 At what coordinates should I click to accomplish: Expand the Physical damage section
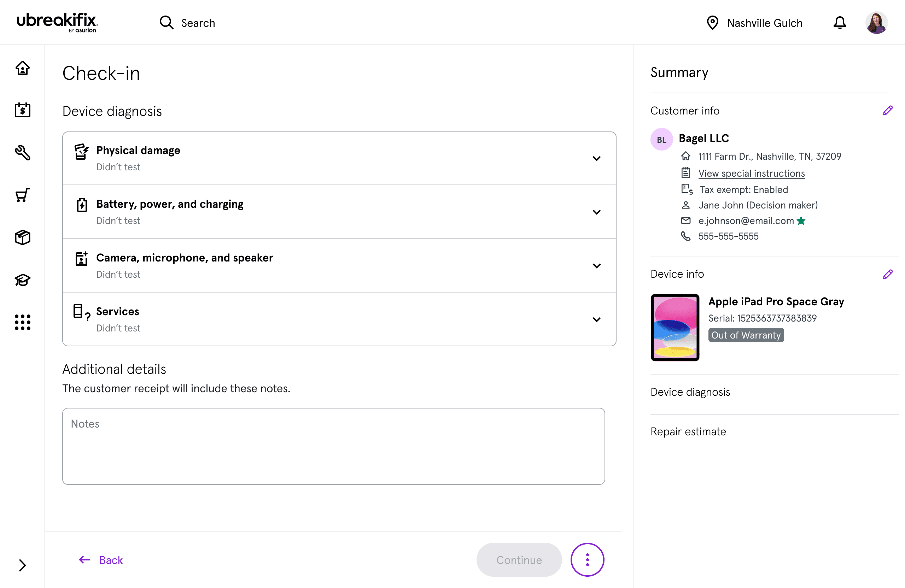[597, 159]
